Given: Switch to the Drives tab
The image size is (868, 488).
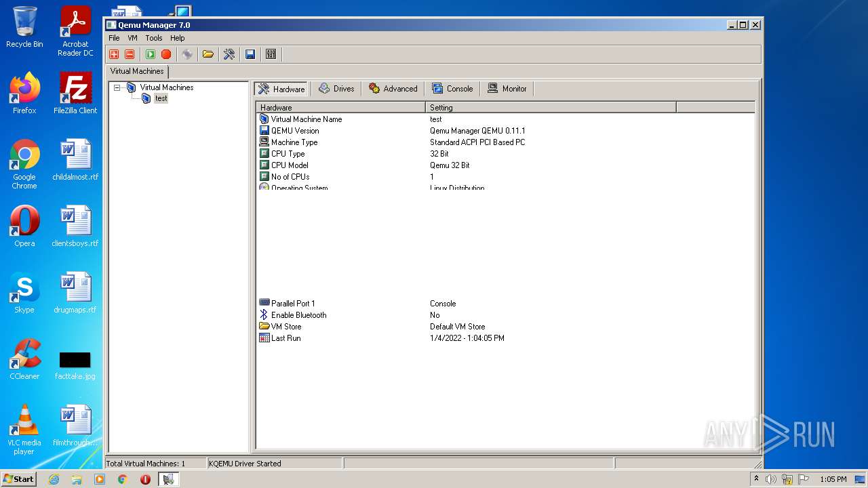Looking at the screenshot, I should click(x=336, y=89).
